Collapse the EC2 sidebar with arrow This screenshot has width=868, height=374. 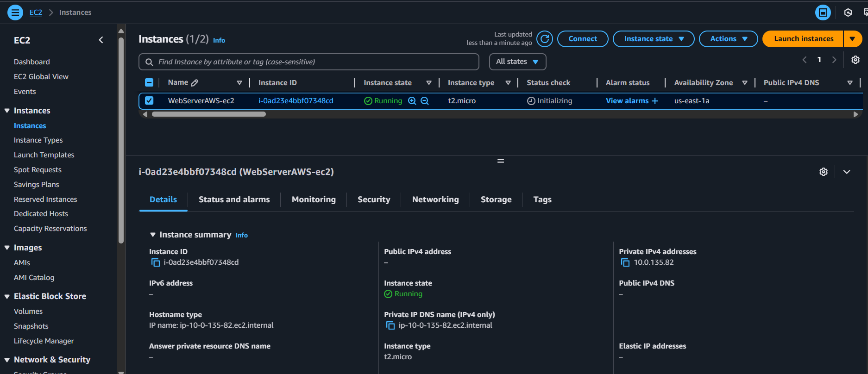[x=101, y=40]
